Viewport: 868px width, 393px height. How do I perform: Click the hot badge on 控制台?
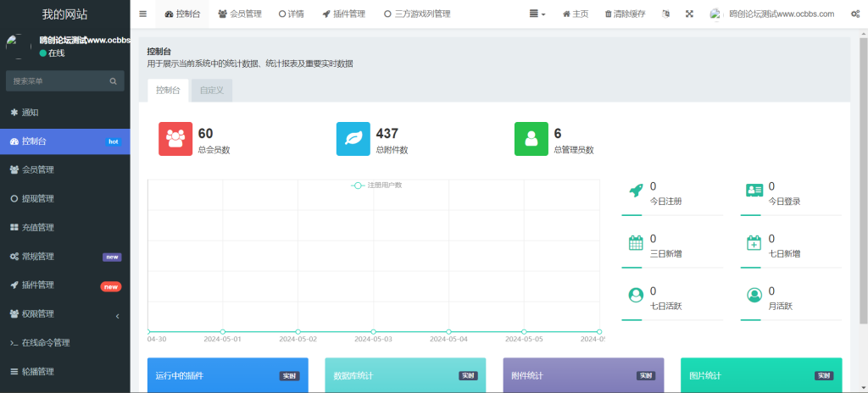pos(113,141)
